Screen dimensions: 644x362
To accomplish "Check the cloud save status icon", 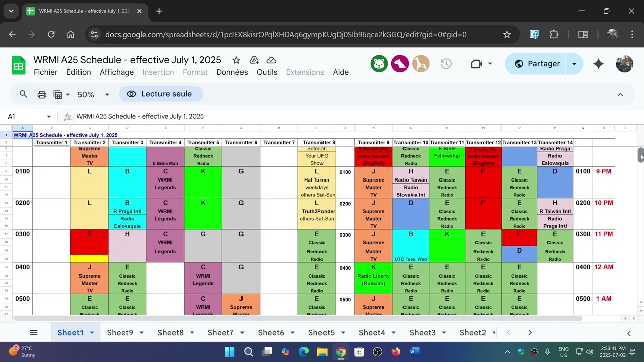I will 271,60.
